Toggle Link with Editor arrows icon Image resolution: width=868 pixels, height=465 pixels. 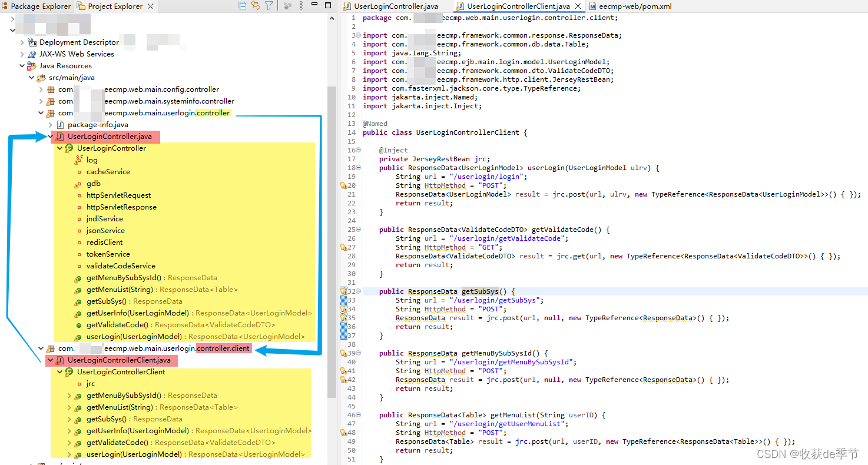point(255,6)
